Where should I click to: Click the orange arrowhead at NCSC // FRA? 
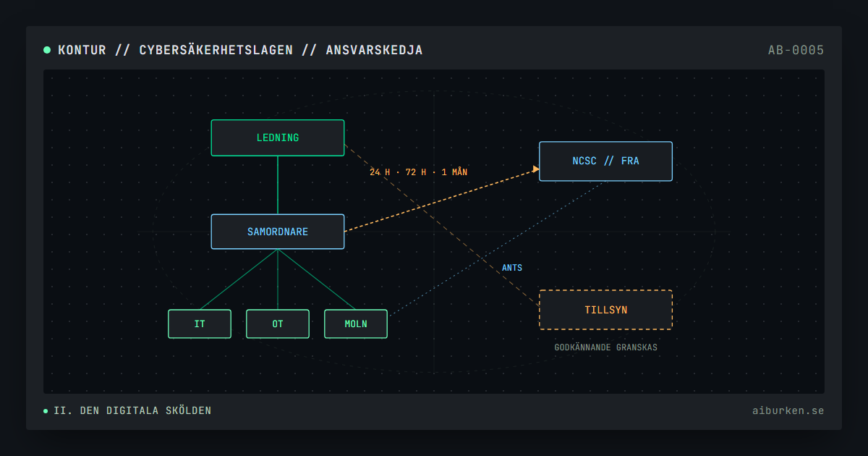[536, 169]
